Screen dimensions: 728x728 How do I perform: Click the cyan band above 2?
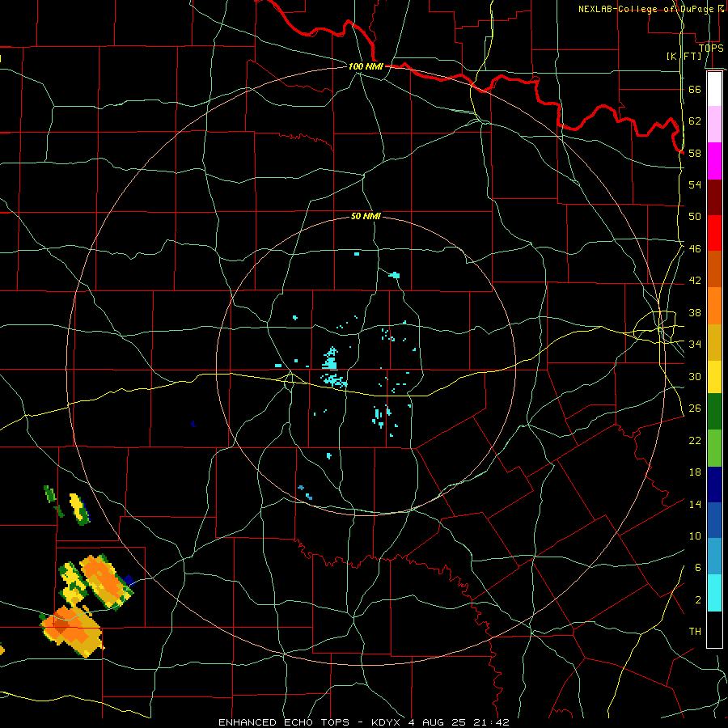(x=714, y=593)
